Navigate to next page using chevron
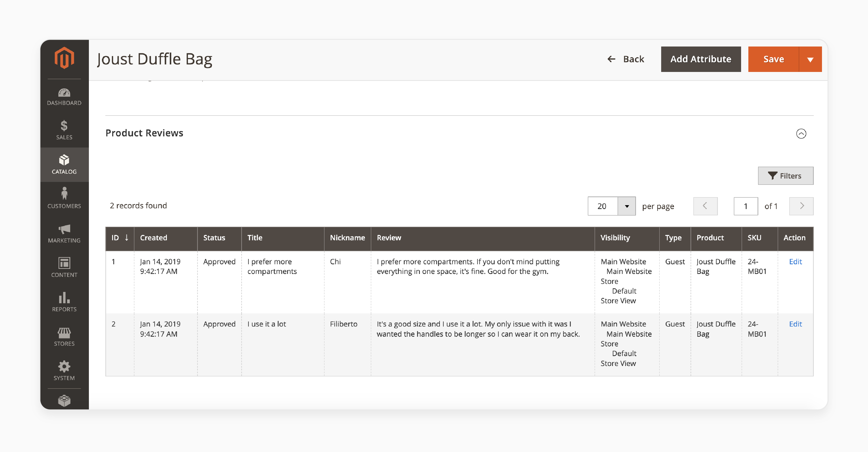Image resolution: width=868 pixels, height=452 pixels. 801,206
